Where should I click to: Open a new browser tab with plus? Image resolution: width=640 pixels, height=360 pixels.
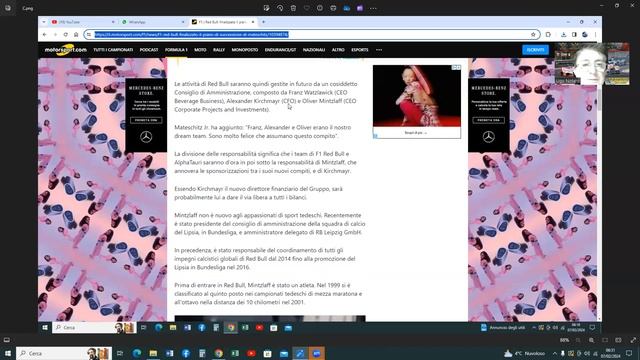(x=264, y=22)
